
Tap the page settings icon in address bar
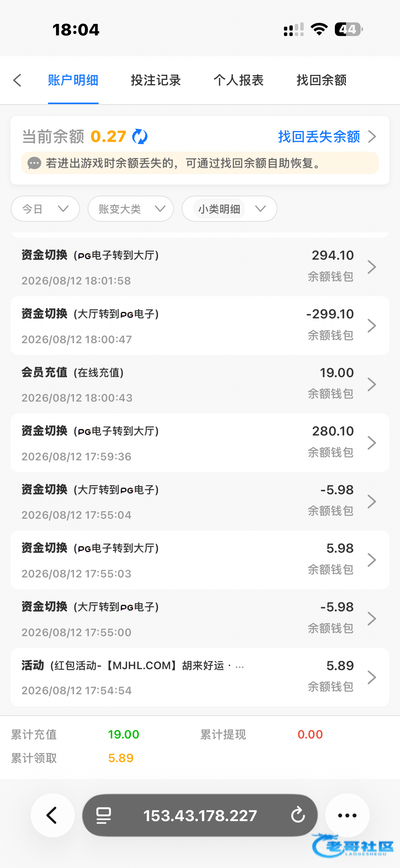pyautogui.click(x=104, y=815)
